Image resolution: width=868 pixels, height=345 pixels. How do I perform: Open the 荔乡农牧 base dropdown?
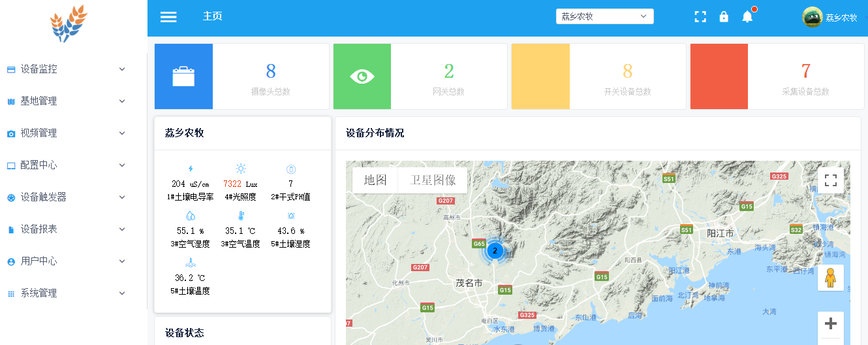coord(604,17)
